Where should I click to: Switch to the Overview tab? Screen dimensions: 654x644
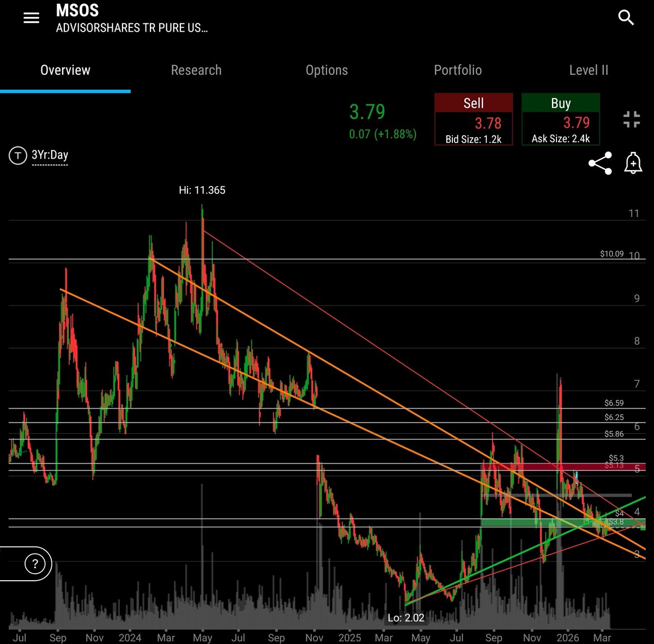65,70
